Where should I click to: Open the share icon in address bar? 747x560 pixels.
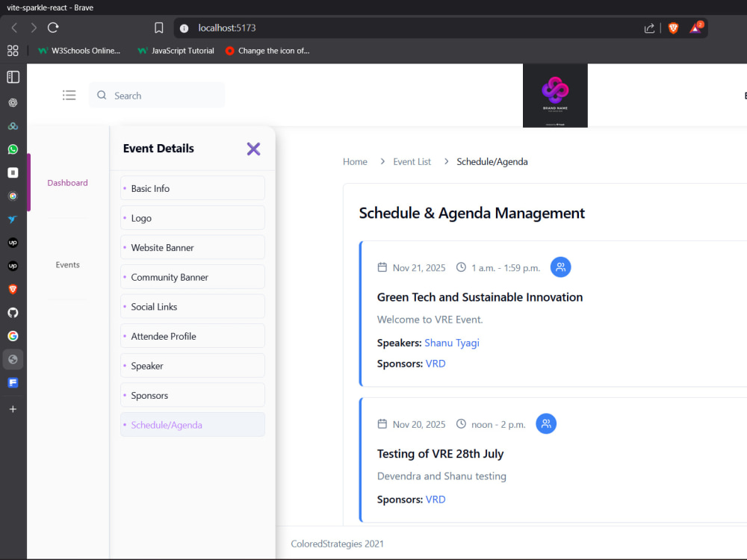[649, 28]
